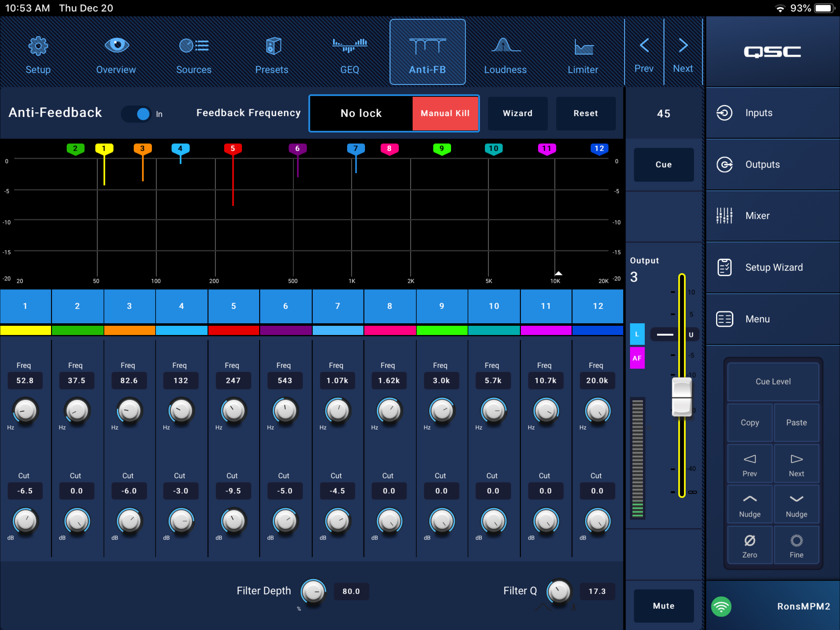Screen dimensions: 840x630
Task: Toggle the Mute button for Output 3
Action: pos(664,606)
